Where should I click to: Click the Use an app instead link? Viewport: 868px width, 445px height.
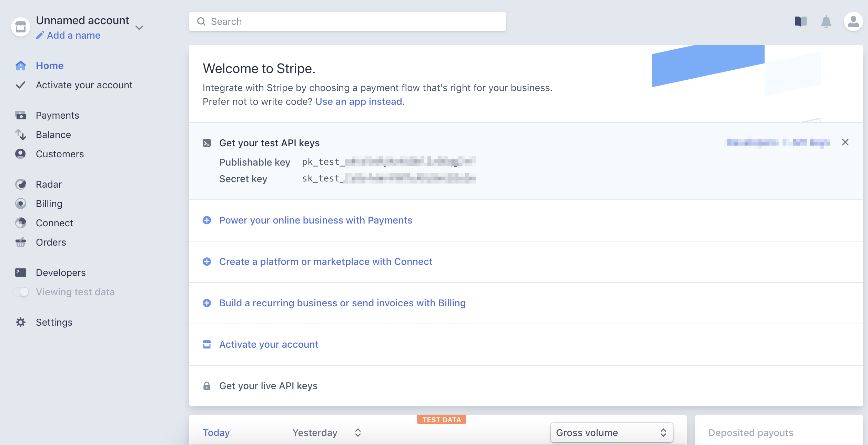pos(359,101)
